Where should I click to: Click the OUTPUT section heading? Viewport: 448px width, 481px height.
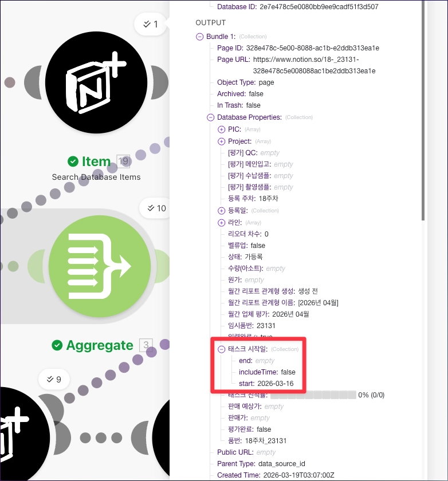pyautogui.click(x=210, y=23)
